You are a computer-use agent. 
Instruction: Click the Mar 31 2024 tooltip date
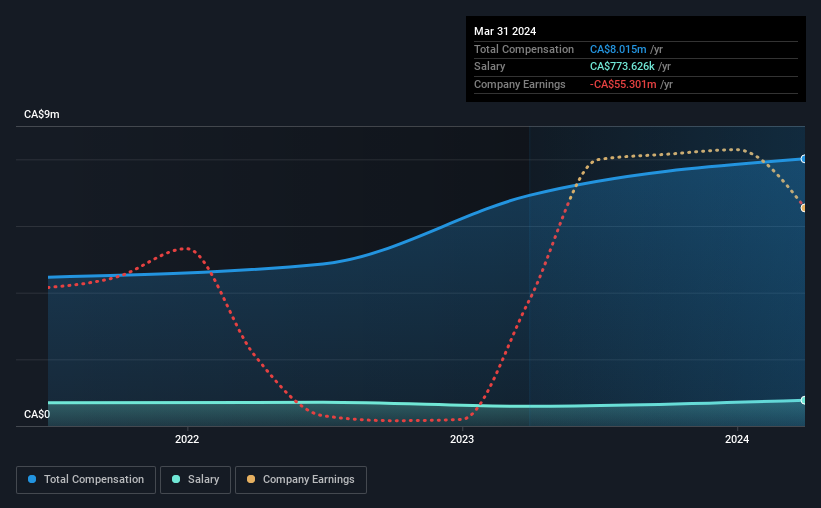505,31
